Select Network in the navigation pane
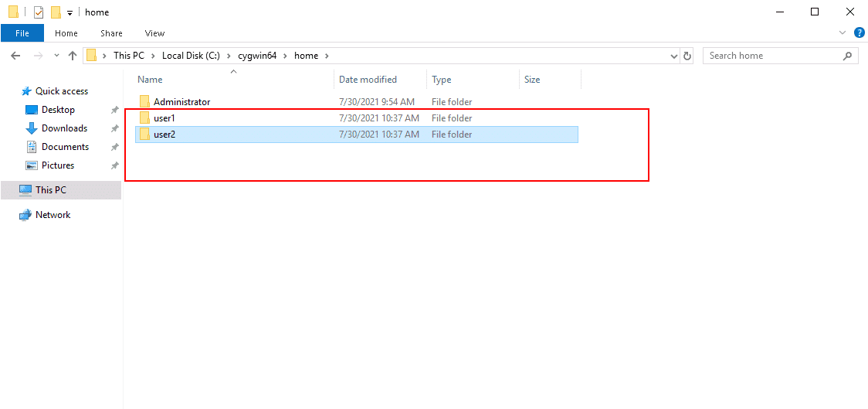The image size is (868, 409). [x=53, y=215]
